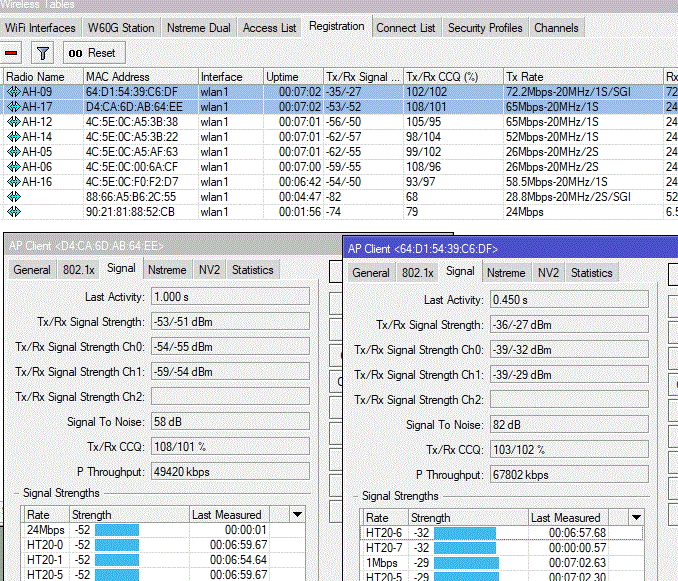
Task: Select the AH-06 station icon
Action: pos(14,167)
